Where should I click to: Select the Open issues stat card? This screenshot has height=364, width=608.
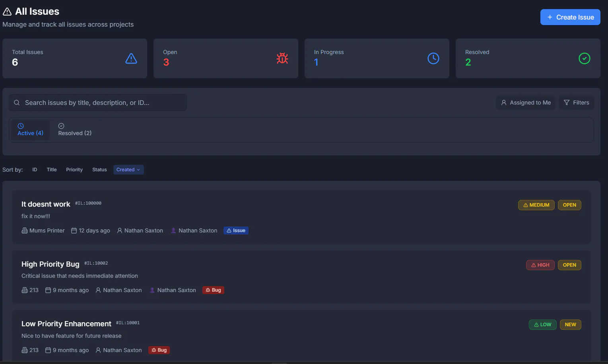click(x=226, y=58)
